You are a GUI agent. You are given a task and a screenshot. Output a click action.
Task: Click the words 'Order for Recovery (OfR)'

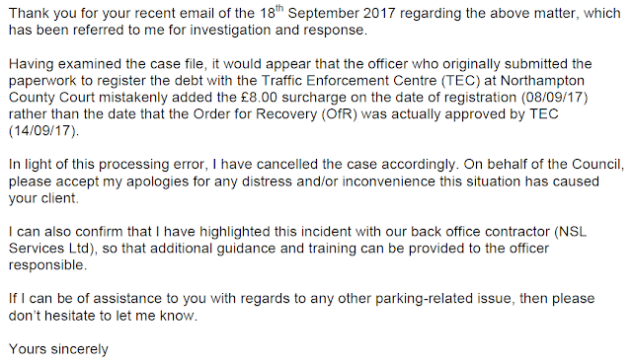tap(276, 114)
